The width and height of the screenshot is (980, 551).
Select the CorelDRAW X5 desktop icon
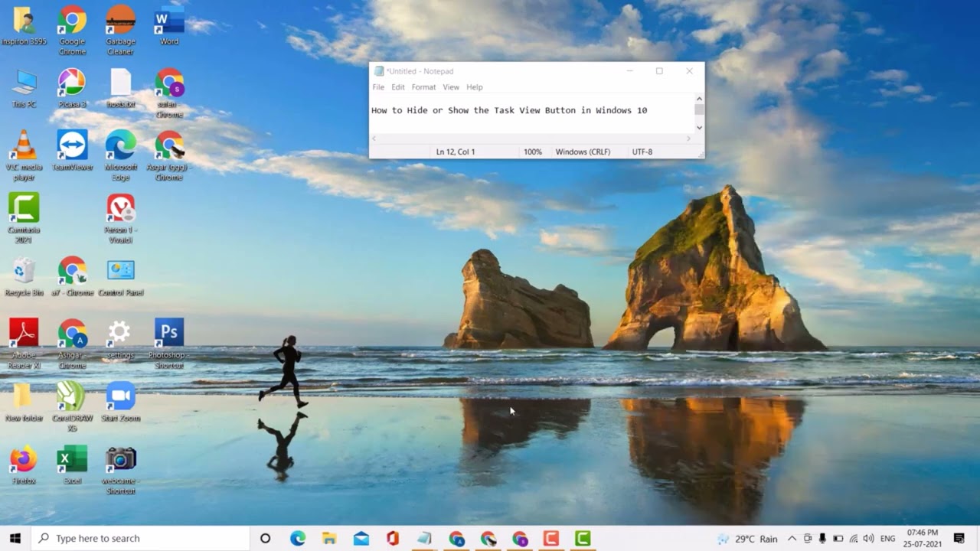coord(72,406)
